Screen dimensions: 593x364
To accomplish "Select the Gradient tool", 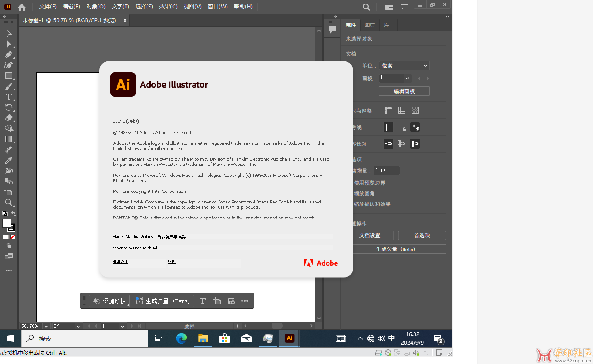I will [x=9, y=139].
